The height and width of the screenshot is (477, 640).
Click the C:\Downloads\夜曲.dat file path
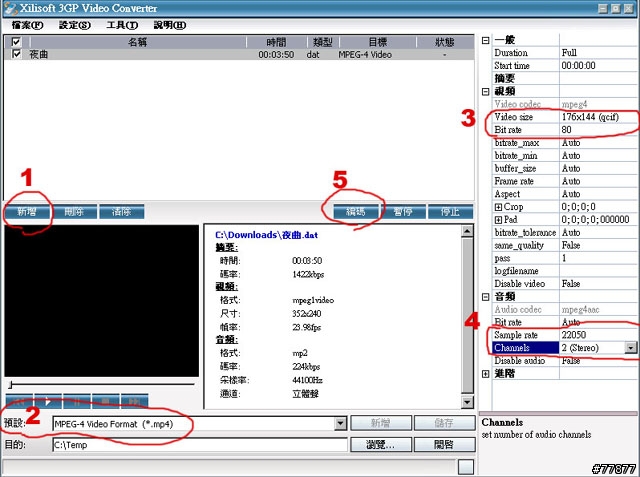(266, 235)
